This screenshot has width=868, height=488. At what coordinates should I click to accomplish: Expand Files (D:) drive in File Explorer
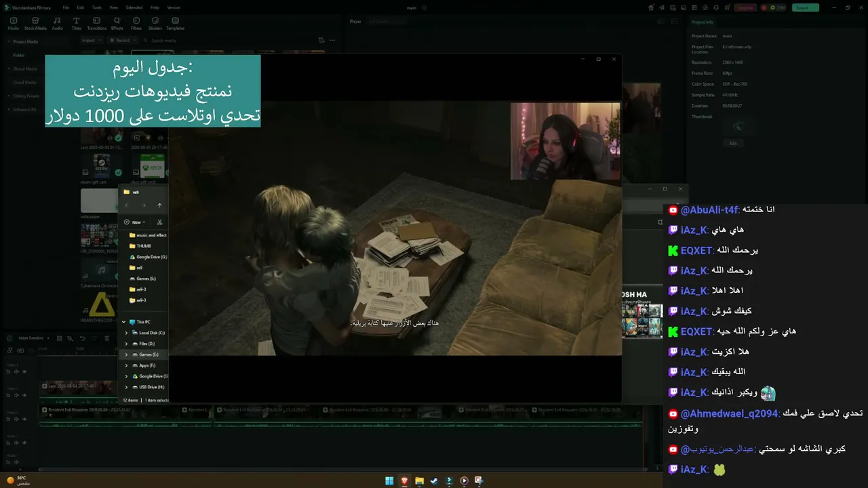[126, 344]
